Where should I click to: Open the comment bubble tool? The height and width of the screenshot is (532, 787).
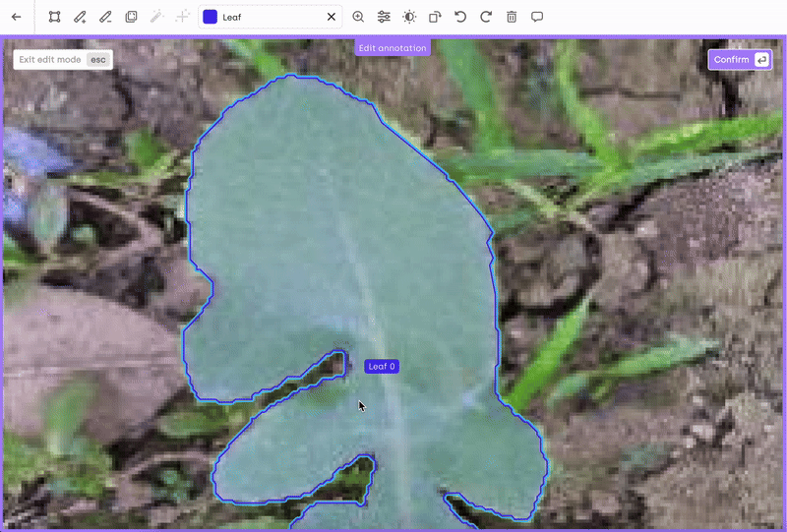(x=537, y=17)
